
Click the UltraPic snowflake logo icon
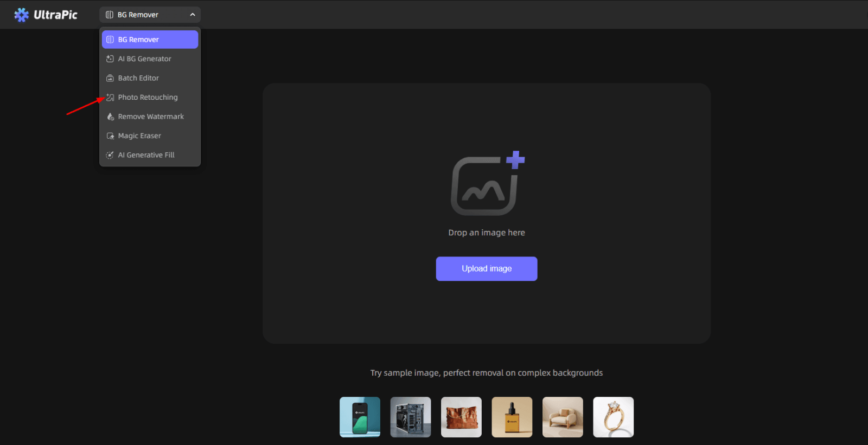point(21,15)
